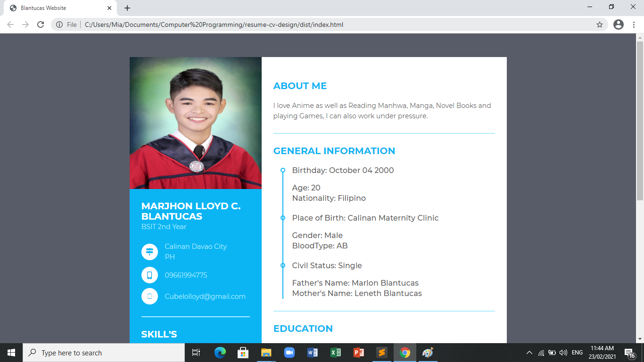644x362 pixels.
Task: Click the location signpost icon in sidebar
Action: point(149,252)
